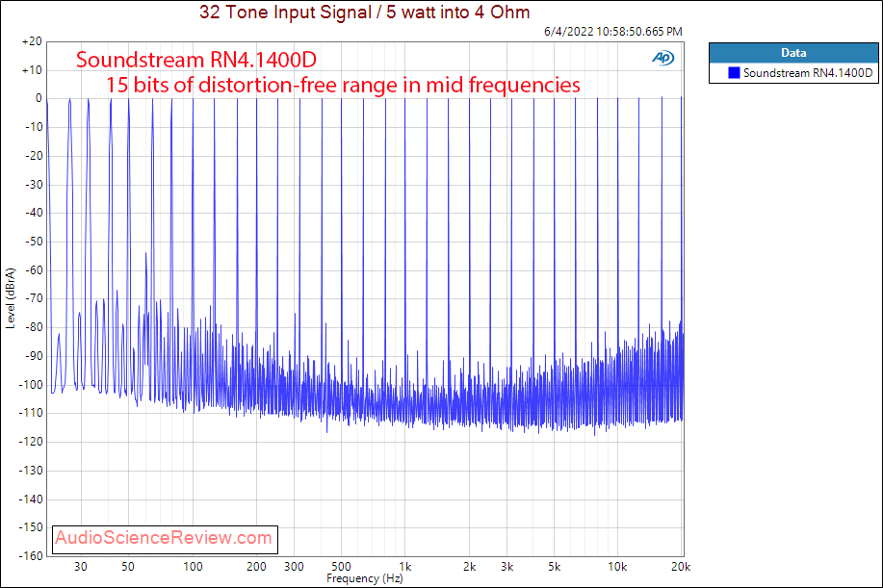883x588 pixels.
Task: Click the 100 frequency tick label
Action: pos(194,567)
